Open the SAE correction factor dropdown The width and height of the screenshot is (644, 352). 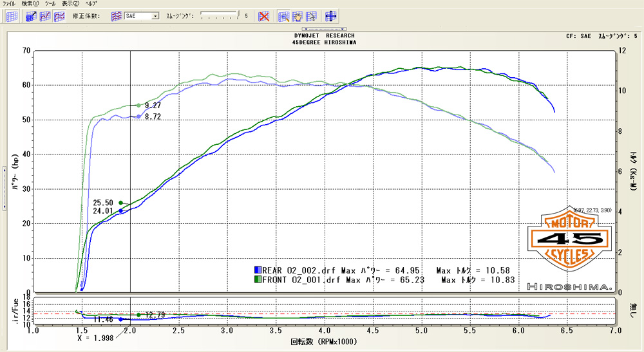tap(155, 16)
